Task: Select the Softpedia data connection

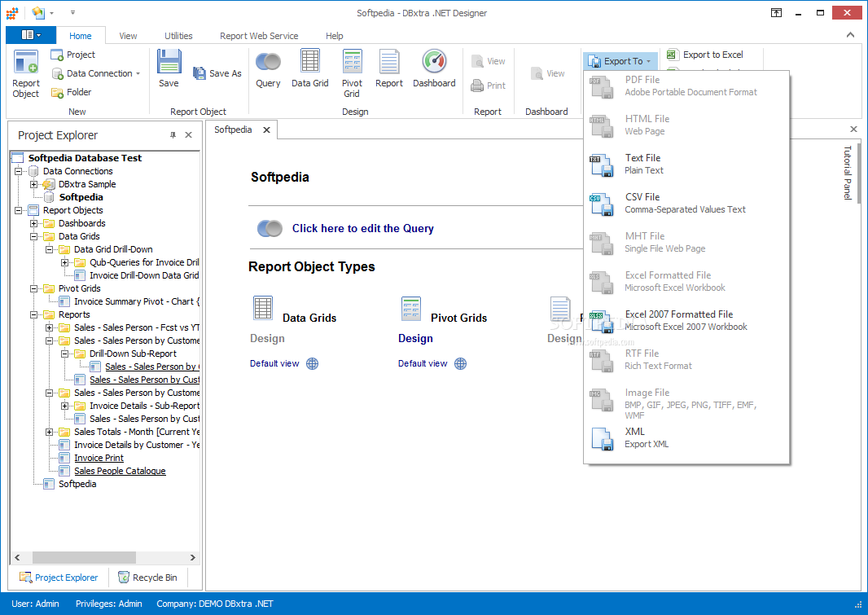Action: coord(81,197)
